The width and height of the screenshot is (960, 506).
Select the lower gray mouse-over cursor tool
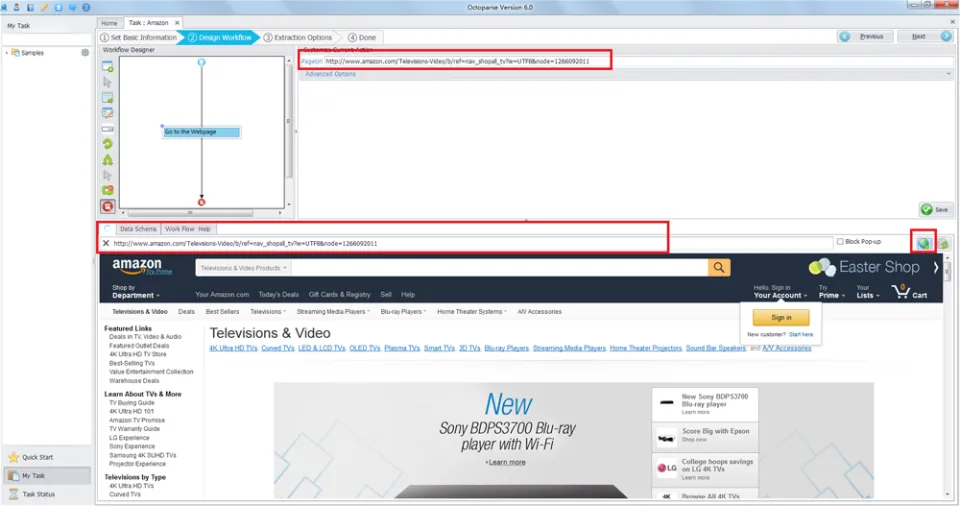pos(108,175)
